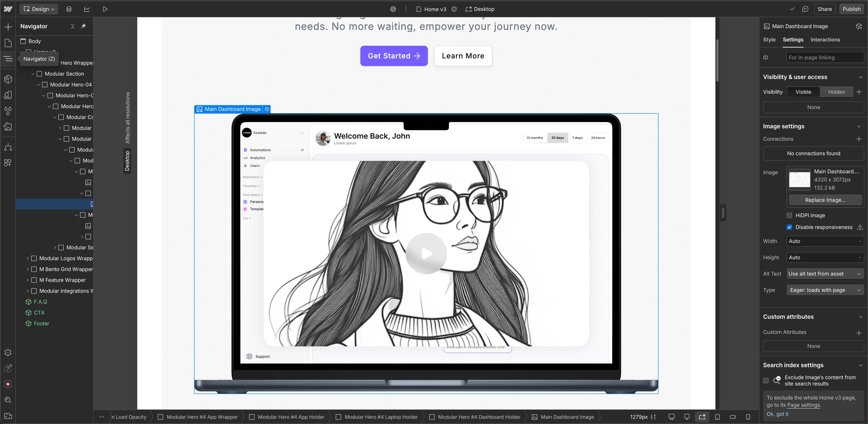
Task: Open the Design mode dropdown
Action: click(39, 9)
